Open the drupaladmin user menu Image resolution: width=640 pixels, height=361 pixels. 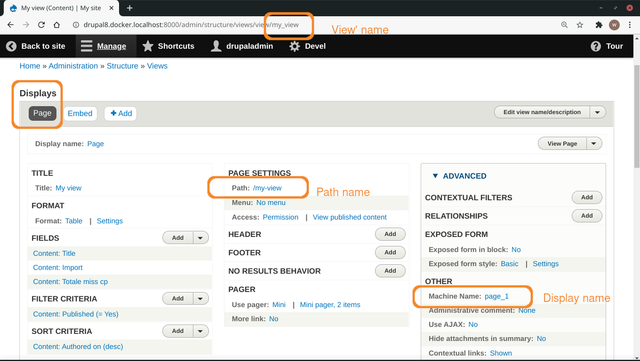242,46
